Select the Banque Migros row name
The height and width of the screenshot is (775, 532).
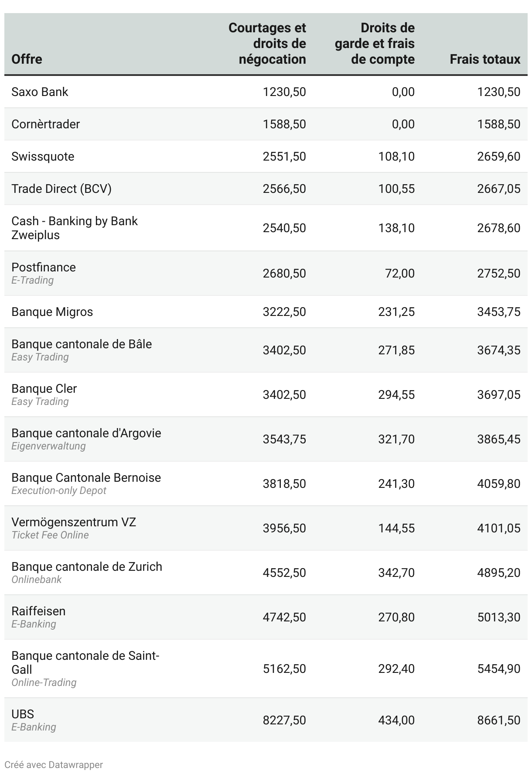[x=52, y=312]
